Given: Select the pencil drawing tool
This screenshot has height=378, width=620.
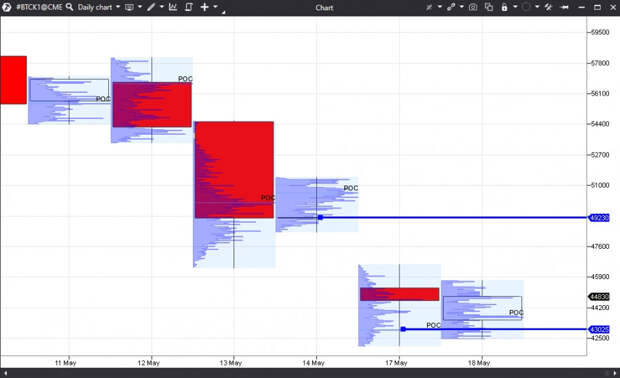Looking at the screenshot, I should coord(151,7).
